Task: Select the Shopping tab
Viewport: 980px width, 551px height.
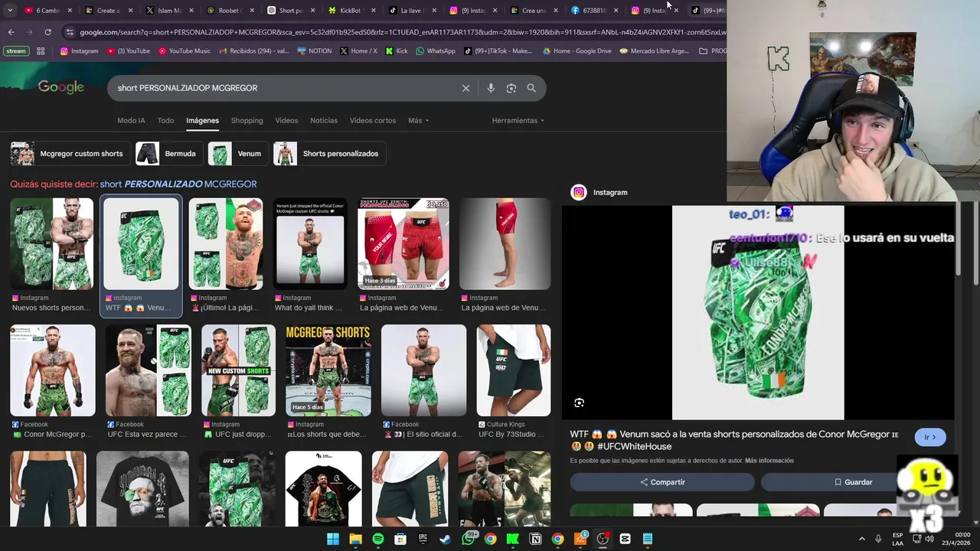Action: (247, 120)
